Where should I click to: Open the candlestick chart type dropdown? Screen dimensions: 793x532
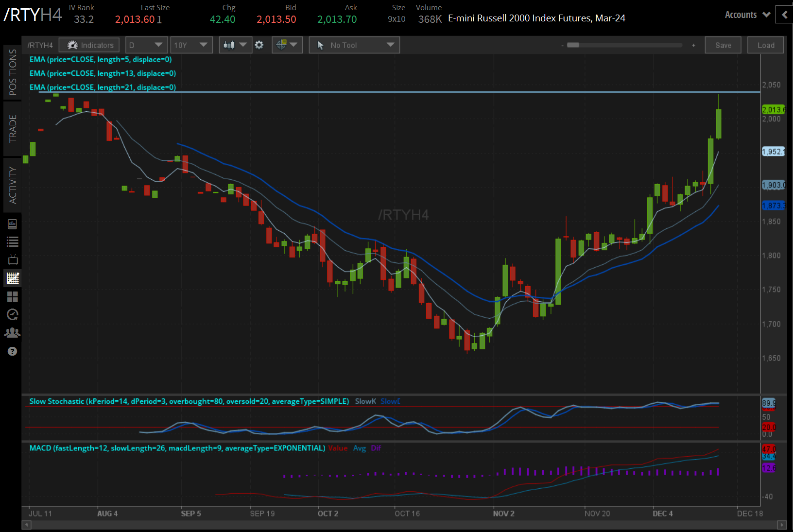click(235, 45)
